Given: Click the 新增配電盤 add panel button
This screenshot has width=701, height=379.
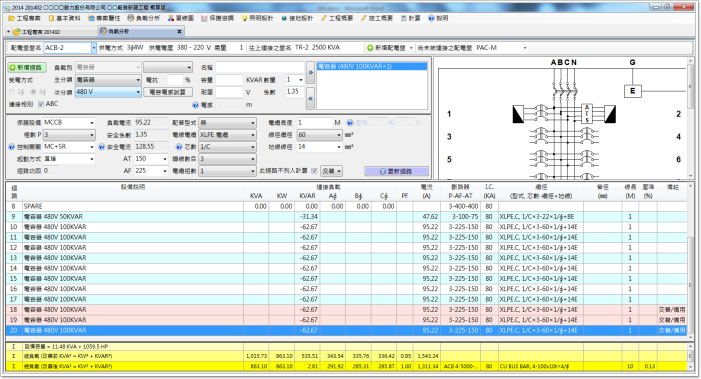Looking at the screenshot, I should coord(386,48).
